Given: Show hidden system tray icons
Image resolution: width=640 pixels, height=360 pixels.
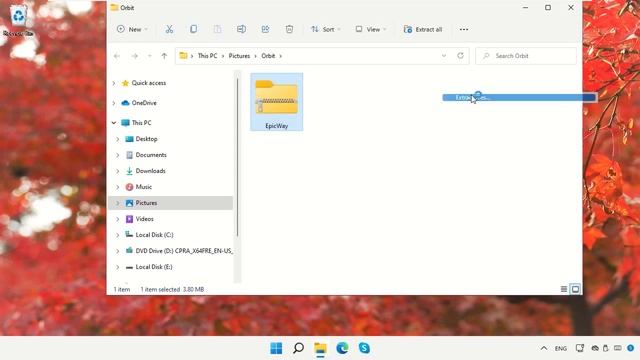Looking at the screenshot, I should [544, 348].
